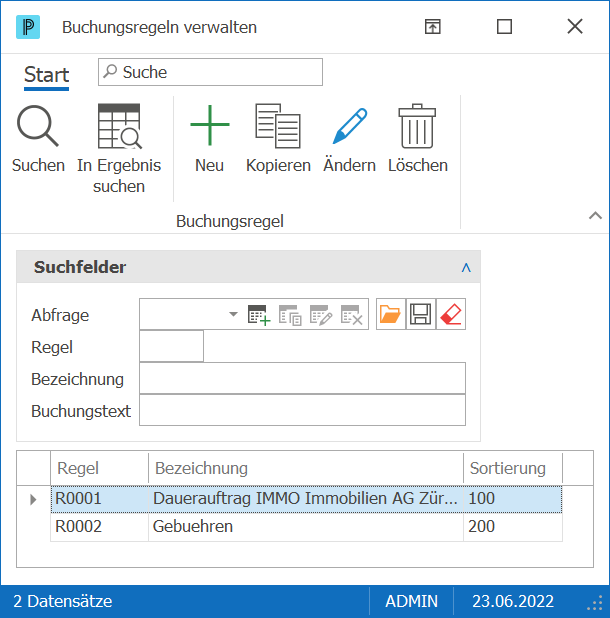
Task: Edit query icon in Abfrage field
Action: 321,315
